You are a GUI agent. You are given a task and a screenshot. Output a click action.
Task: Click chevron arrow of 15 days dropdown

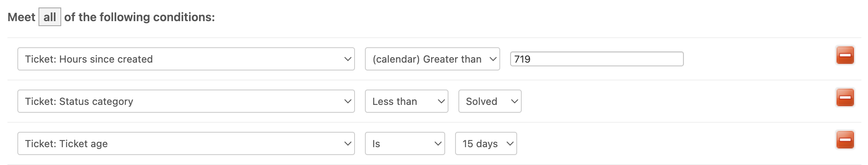click(510, 143)
